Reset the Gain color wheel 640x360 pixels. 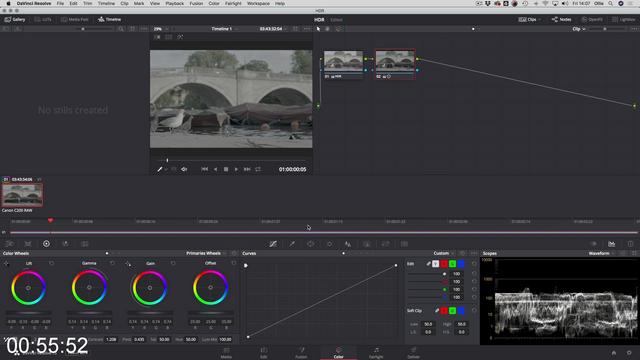(x=173, y=263)
